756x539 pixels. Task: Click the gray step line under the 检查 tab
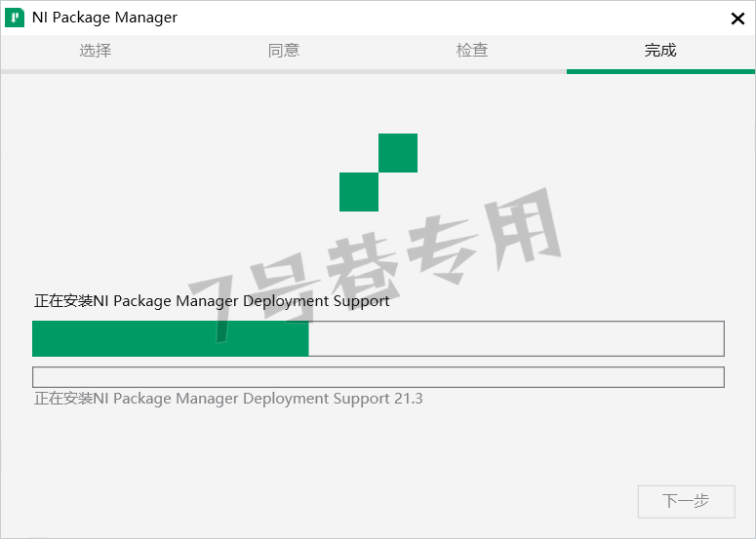point(472,71)
